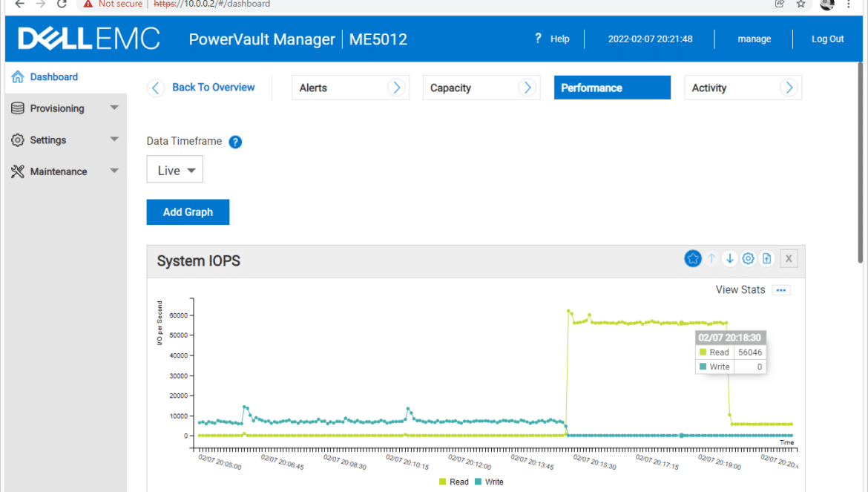The image size is (868, 492).
Task: Bookmark this page with the star icon
Action: [x=800, y=4]
